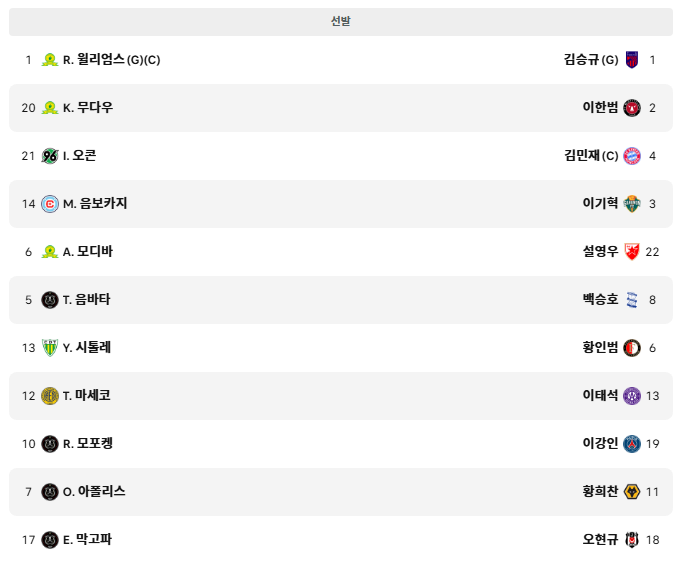Click the Chicago Fire crest beside M. 음보카지
The width and height of the screenshot is (682, 573).
coord(50,204)
